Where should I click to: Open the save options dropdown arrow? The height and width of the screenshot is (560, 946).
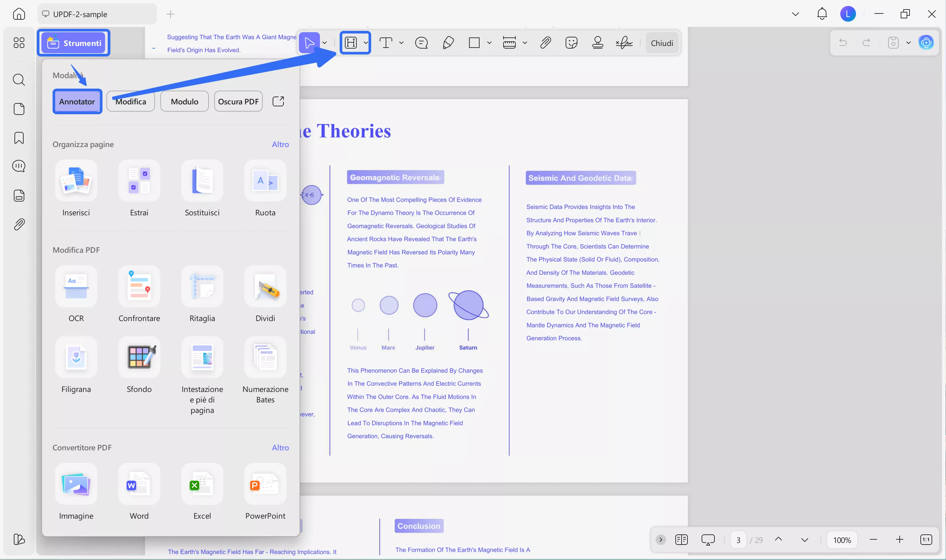908,43
